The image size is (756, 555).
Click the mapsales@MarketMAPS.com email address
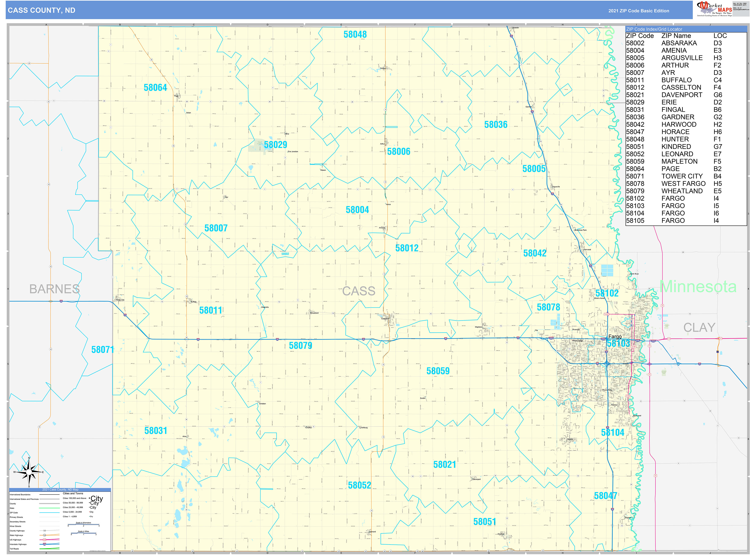[x=741, y=10]
